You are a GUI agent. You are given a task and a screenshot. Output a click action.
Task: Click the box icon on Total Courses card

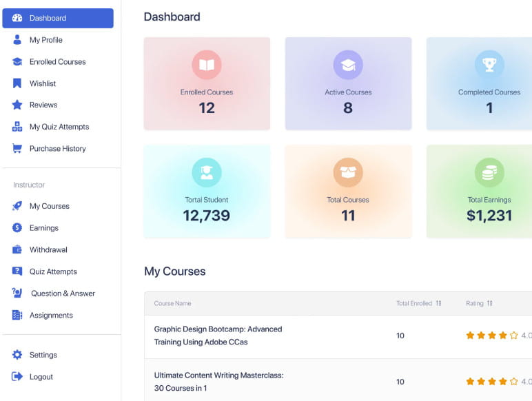pos(348,172)
